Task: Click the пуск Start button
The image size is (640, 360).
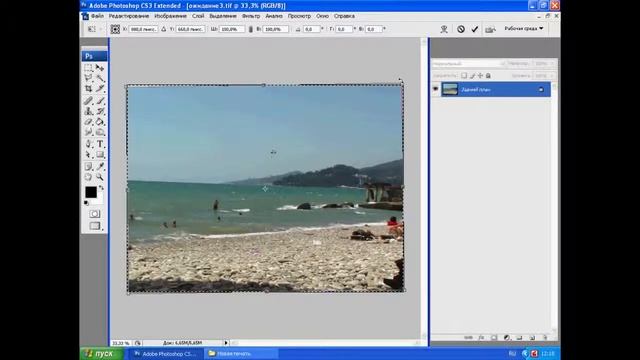Action: point(101,353)
